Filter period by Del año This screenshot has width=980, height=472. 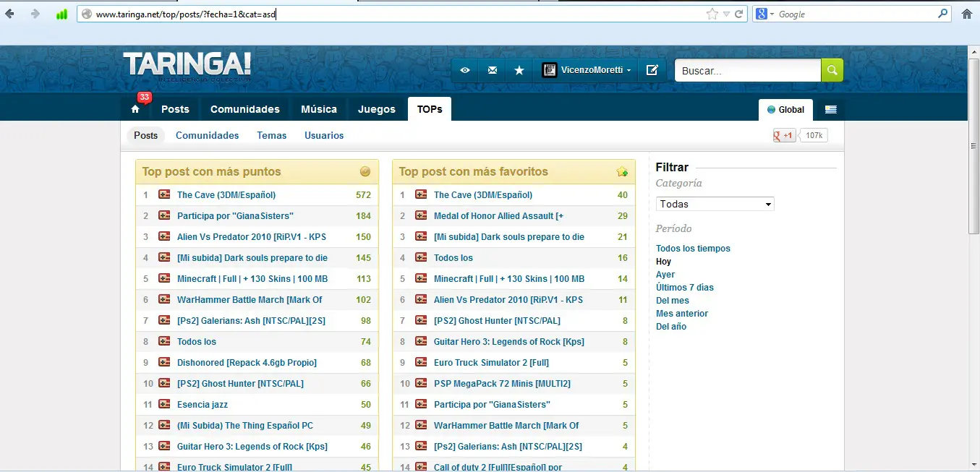point(671,327)
